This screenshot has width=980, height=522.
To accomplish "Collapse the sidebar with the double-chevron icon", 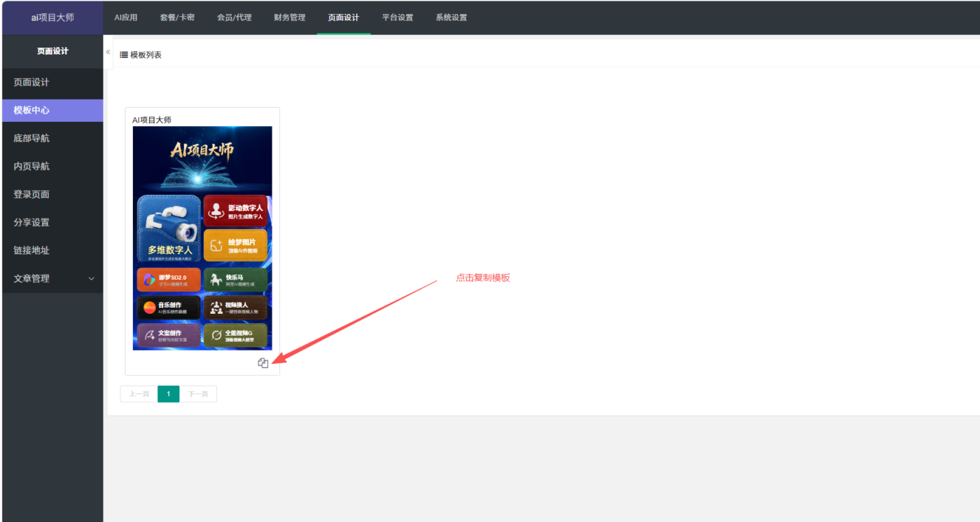I will pos(108,52).
